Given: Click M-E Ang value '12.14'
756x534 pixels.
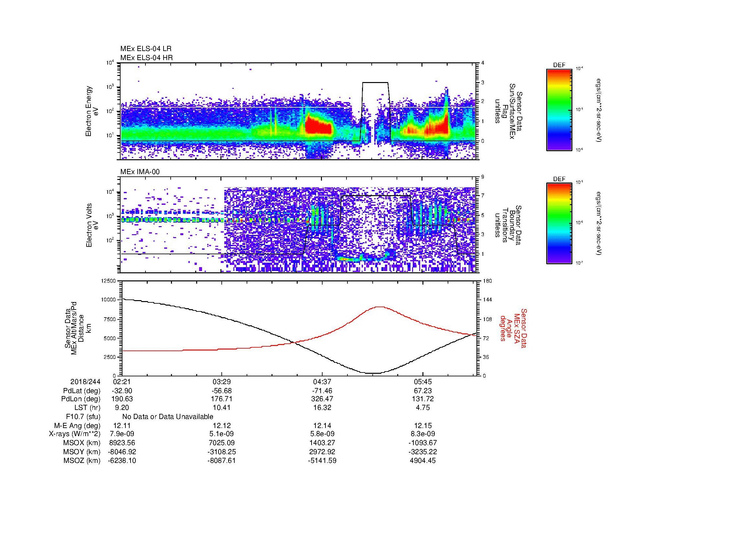Looking at the screenshot, I should pyautogui.click(x=322, y=426).
